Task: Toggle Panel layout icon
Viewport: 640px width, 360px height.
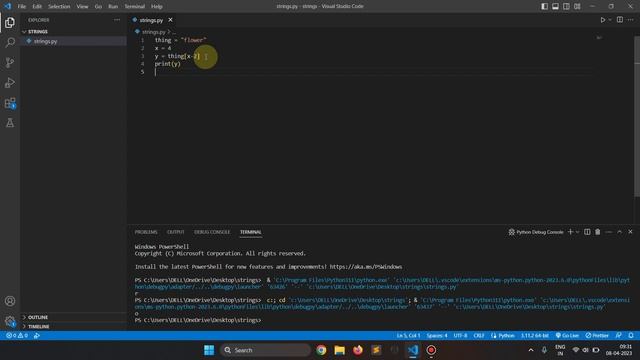Action: pos(556,7)
